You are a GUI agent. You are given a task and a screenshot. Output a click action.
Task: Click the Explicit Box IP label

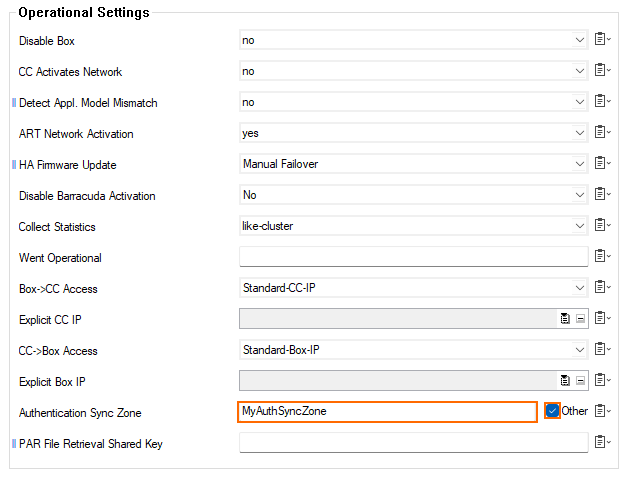click(52, 382)
